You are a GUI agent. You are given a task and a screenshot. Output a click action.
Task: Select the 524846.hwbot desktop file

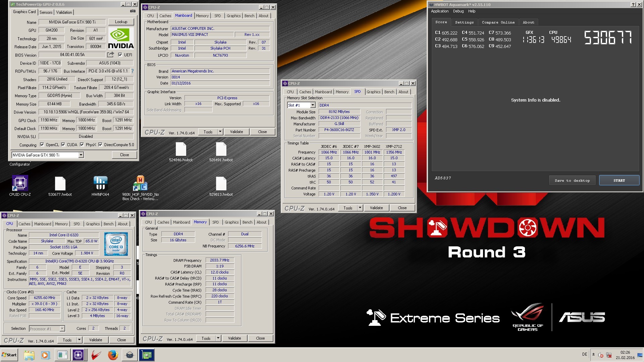pyautogui.click(x=181, y=152)
